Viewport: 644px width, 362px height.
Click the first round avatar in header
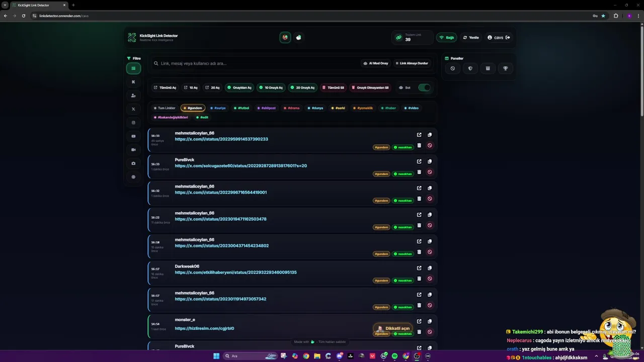pyautogui.click(x=285, y=37)
